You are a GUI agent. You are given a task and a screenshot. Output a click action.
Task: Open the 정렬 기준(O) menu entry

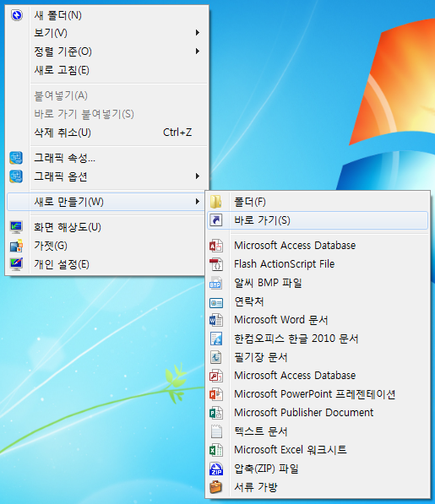pyautogui.click(x=106, y=51)
